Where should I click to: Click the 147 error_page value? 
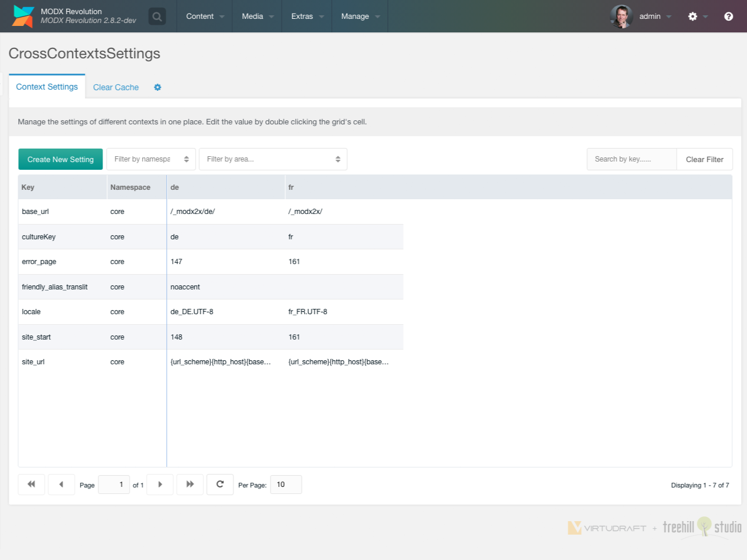pos(226,262)
